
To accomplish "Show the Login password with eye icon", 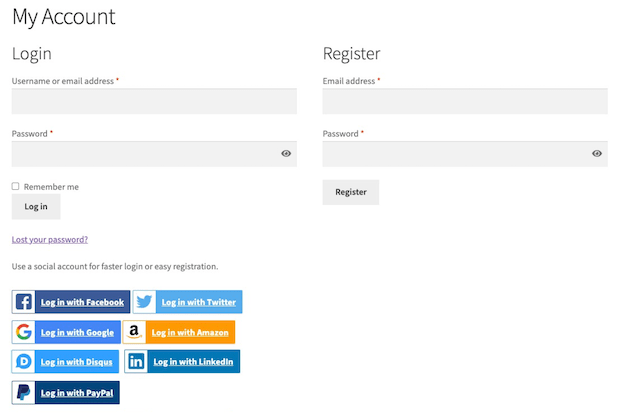I will (x=286, y=154).
